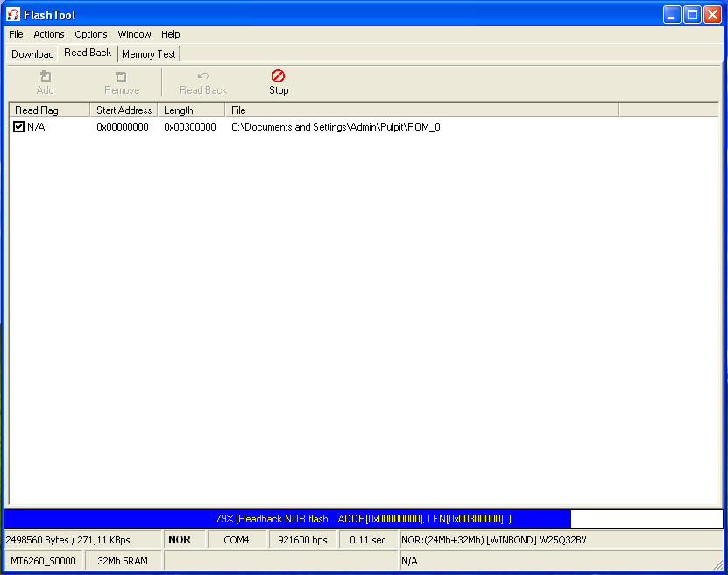728x575 pixels.
Task: Click the 921600 bps baud rate field
Action: tap(302, 540)
